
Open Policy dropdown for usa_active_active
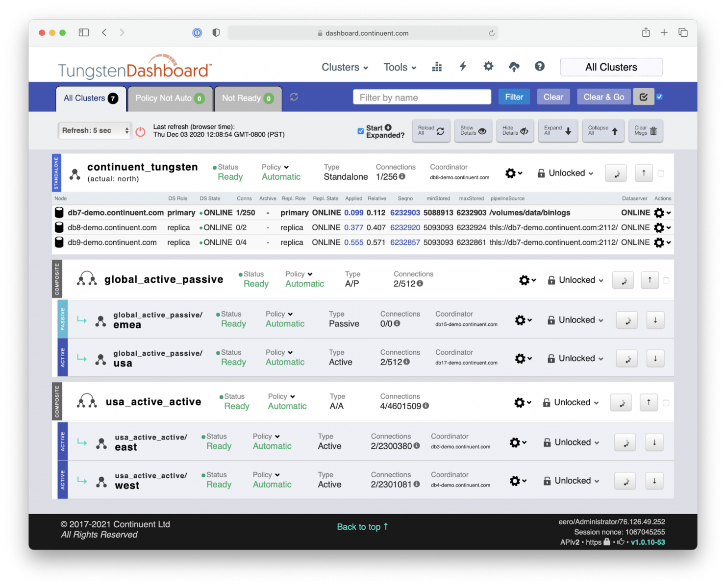pyautogui.click(x=281, y=396)
